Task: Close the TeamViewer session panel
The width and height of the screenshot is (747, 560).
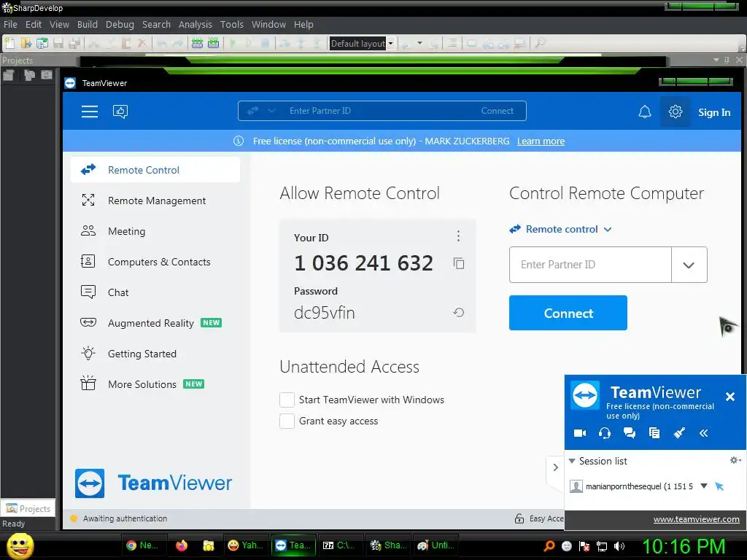Action: 729,396
